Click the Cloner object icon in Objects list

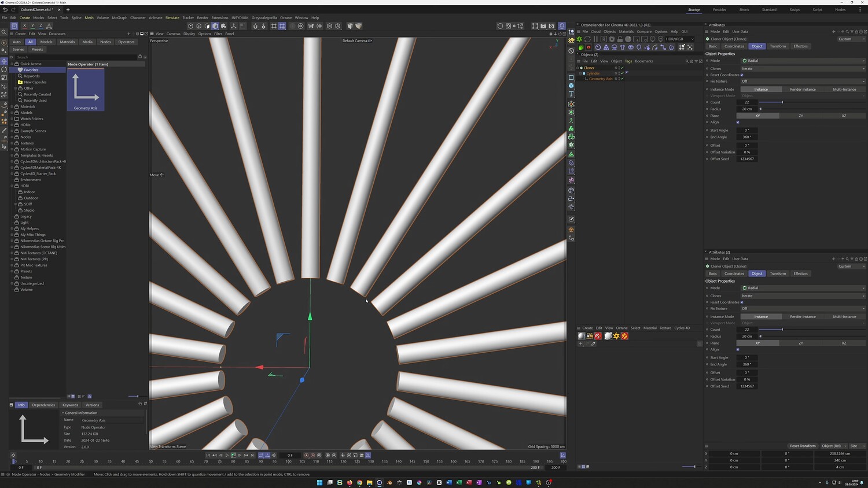click(582, 68)
